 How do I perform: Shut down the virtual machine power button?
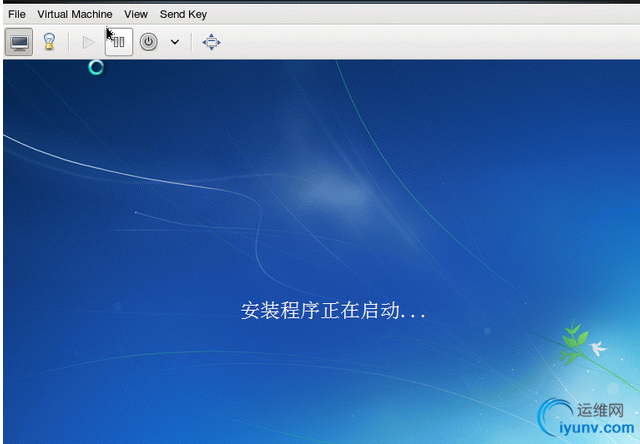pos(149,42)
